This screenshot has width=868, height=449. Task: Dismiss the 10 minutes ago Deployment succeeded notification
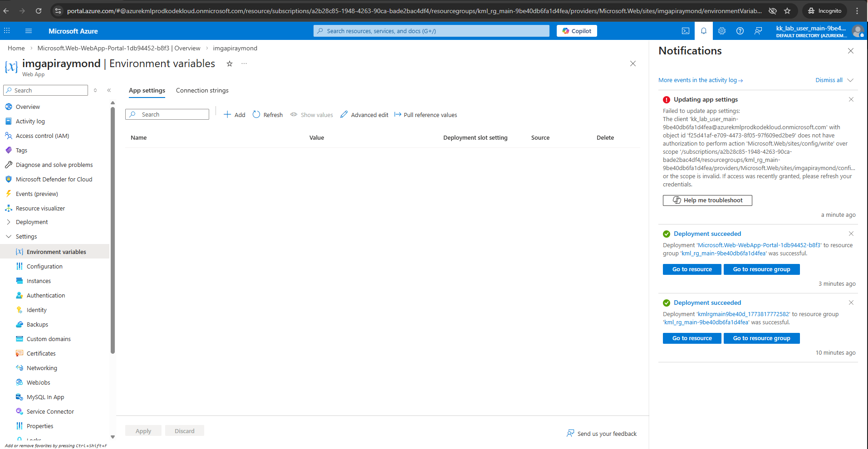pyautogui.click(x=851, y=303)
